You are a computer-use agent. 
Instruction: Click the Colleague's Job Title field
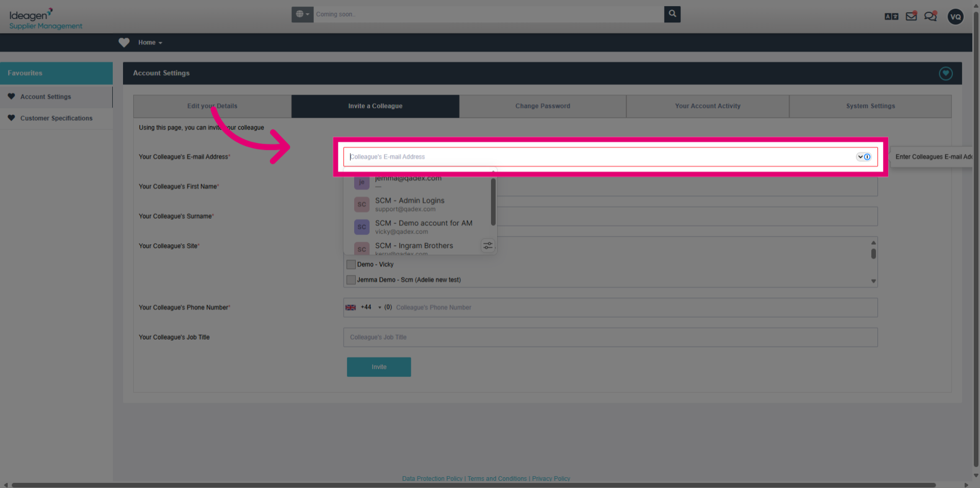610,337
